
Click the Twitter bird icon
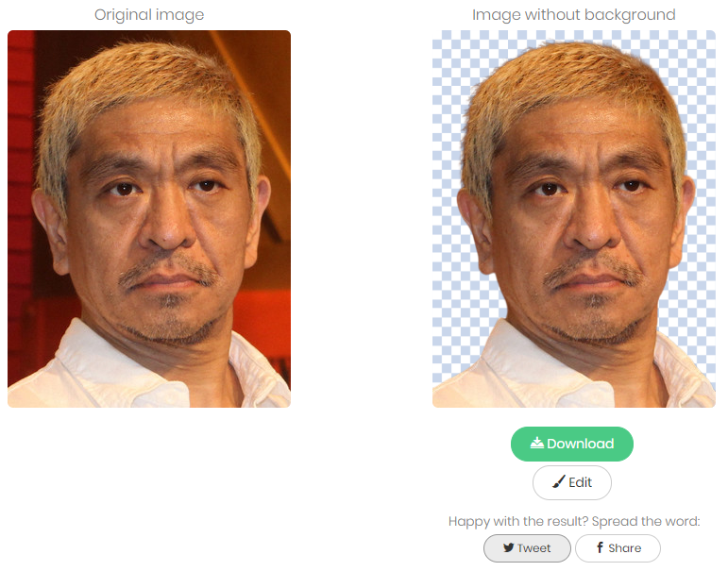click(x=508, y=547)
